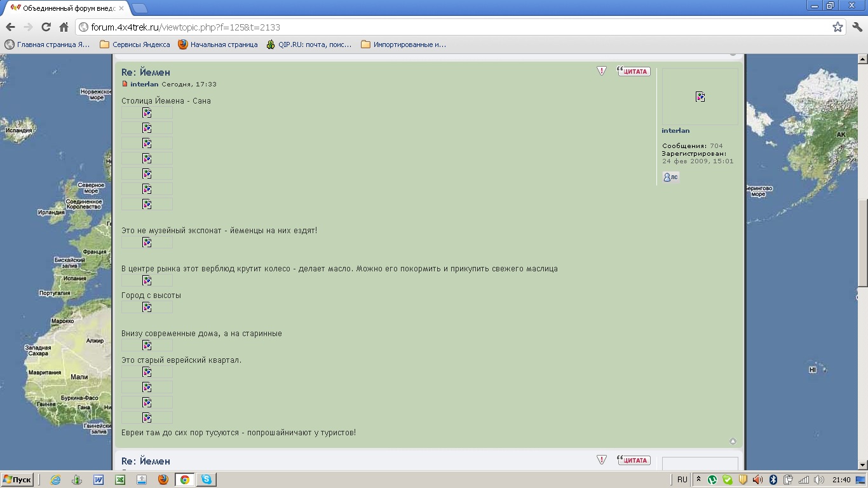The image size is (868, 488).
Task: Open 'Импортированные и...' bookmarks folder
Action: (403, 44)
